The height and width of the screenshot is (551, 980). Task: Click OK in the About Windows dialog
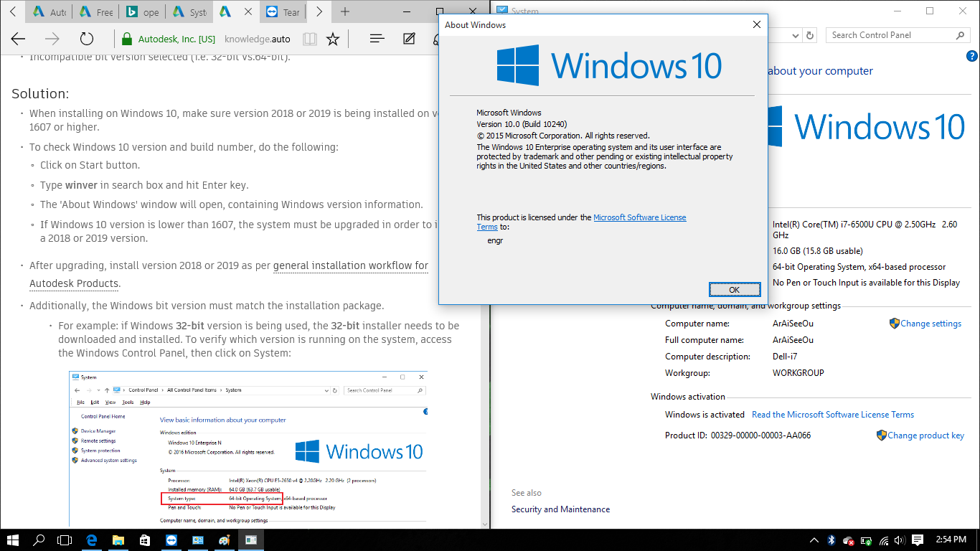coord(734,290)
